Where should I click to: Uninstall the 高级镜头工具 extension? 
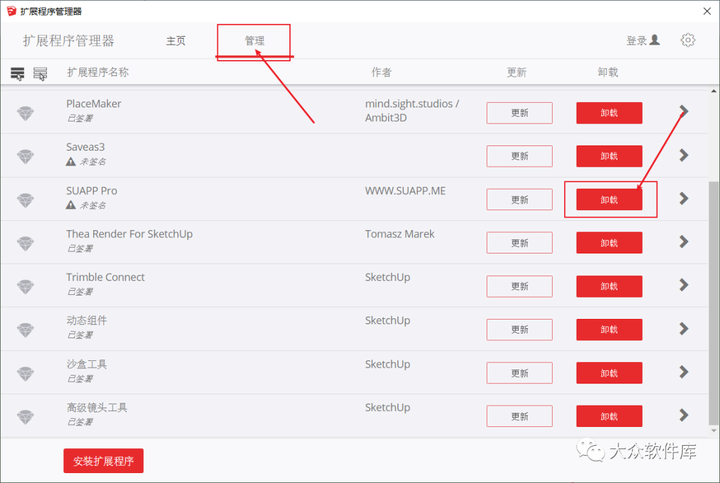coord(609,416)
